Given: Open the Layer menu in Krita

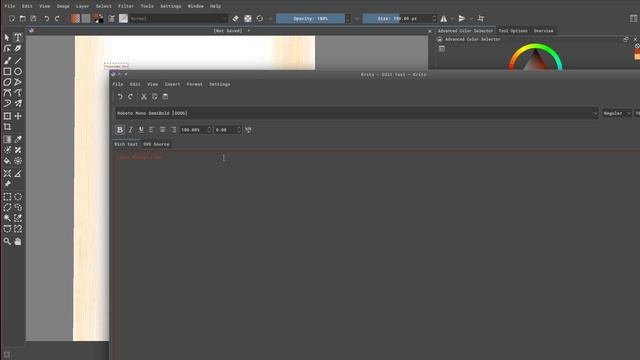Looking at the screenshot, I should pos(82,6).
